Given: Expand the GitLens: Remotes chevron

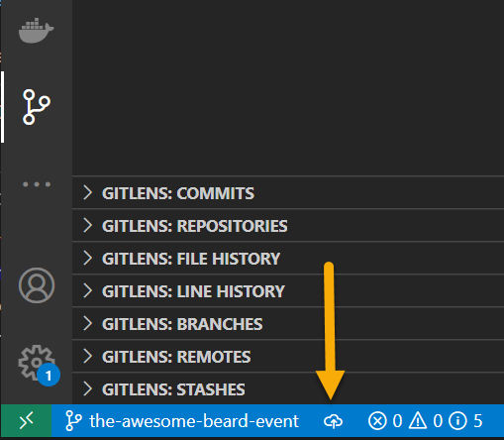Looking at the screenshot, I should tap(87, 356).
